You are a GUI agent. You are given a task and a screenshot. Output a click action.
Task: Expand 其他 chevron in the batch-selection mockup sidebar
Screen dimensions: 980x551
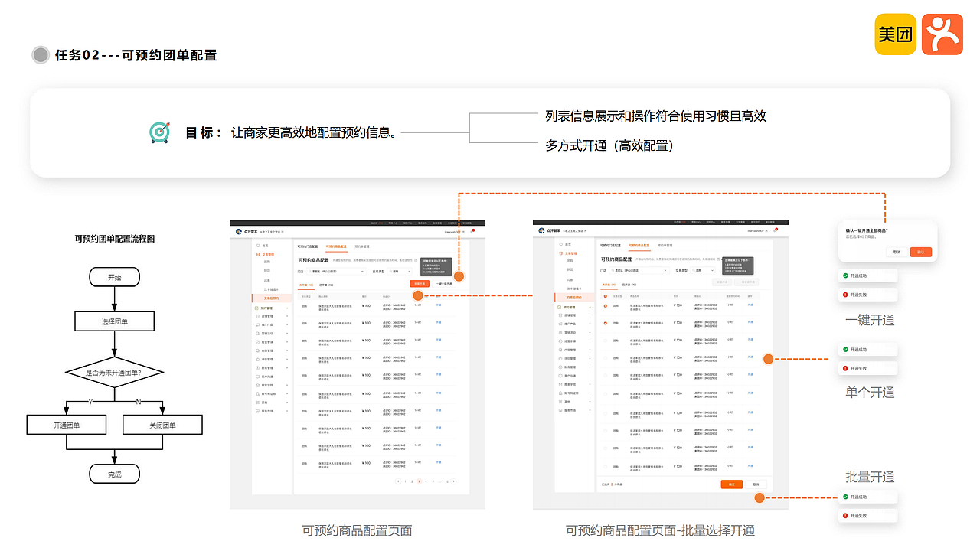590,402
